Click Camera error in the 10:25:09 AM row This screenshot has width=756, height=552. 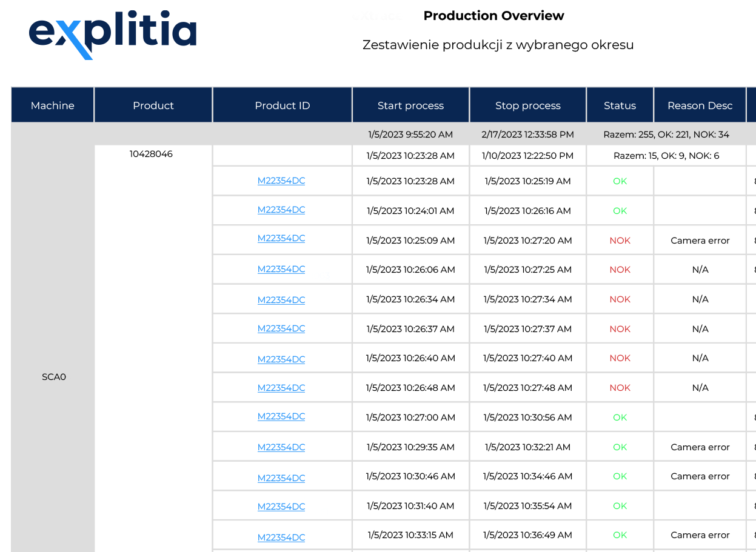pyautogui.click(x=700, y=241)
